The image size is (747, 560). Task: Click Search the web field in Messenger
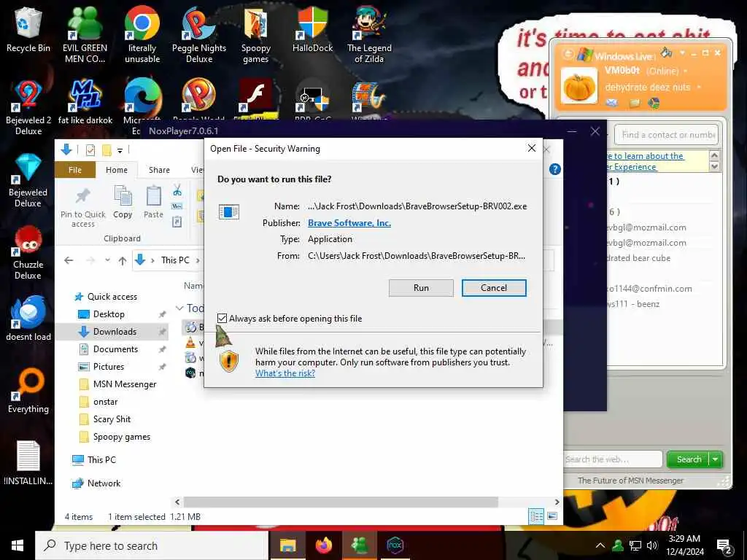613,459
